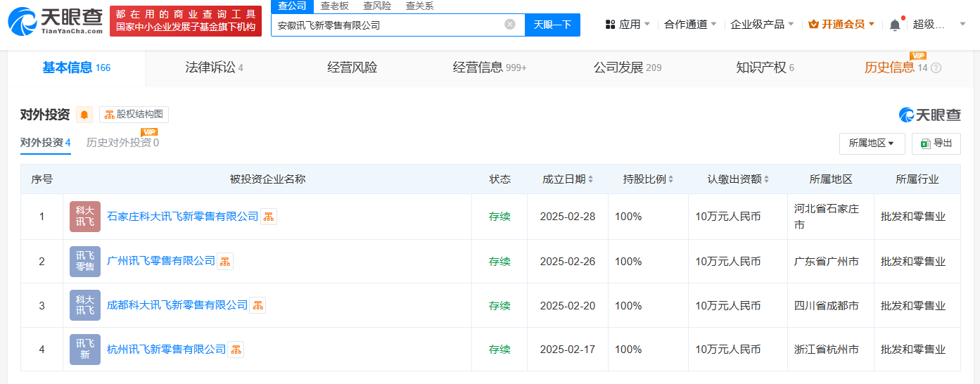Click date 2025-02-20 cell
Image resolution: width=980 pixels, height=384 pixels.
pyautogui.click(x=568, y=306)
